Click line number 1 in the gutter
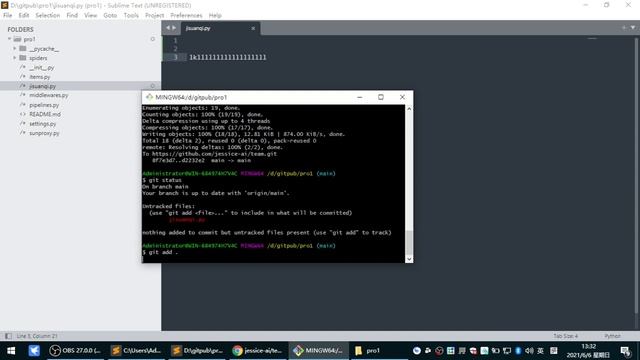This screenshot has width=640, height=360. [175, 40]
